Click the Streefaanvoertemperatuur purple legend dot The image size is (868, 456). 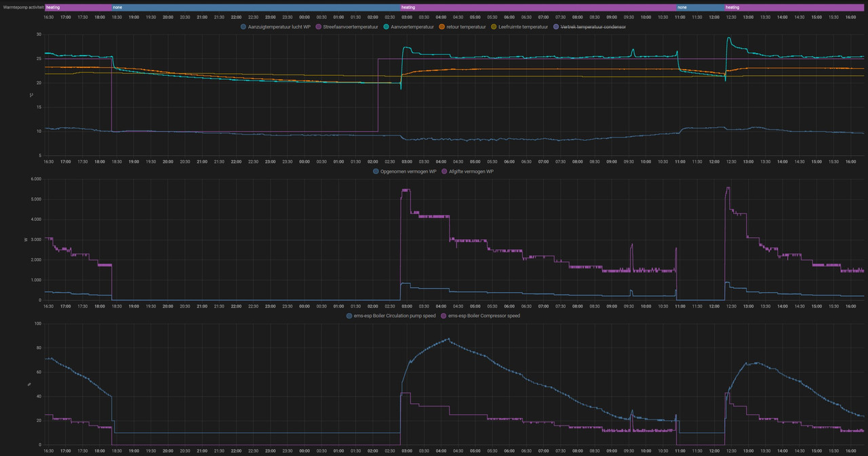318,27
